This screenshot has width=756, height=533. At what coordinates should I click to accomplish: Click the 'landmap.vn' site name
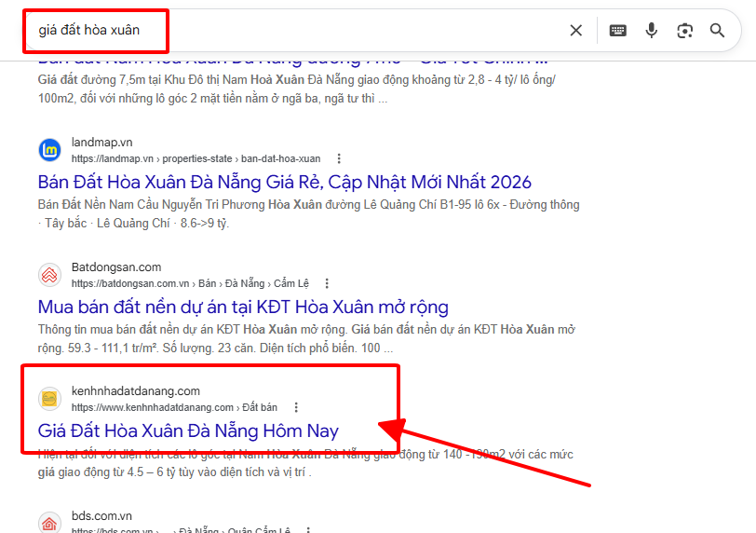click(x=101, y=143)
